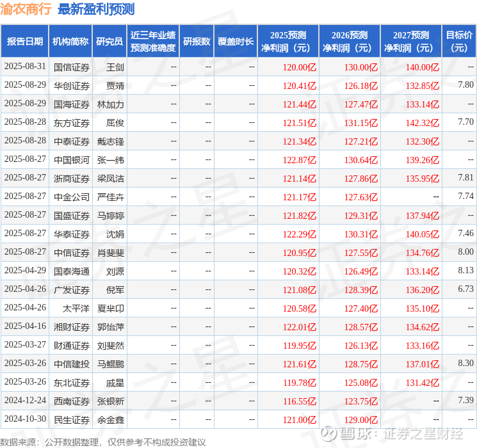Select 中泰证券 institution cell
Image resolution: width=477 pixels, height=448 pixels.
72,141
